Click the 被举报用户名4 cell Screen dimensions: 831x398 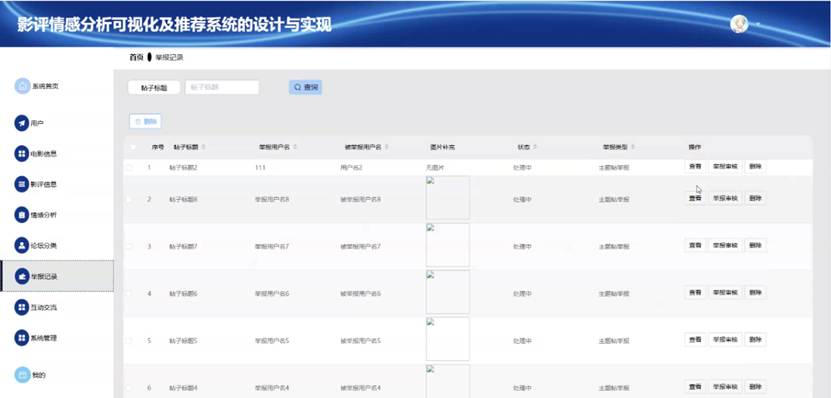[360, 387]
